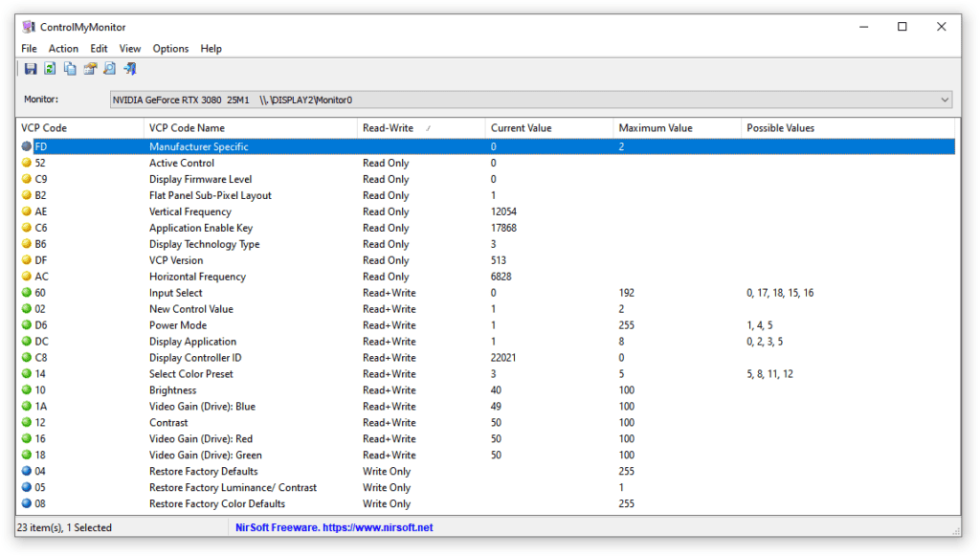Click the ControlMyMonitor app icon in title bar

(x=29, y=27)
